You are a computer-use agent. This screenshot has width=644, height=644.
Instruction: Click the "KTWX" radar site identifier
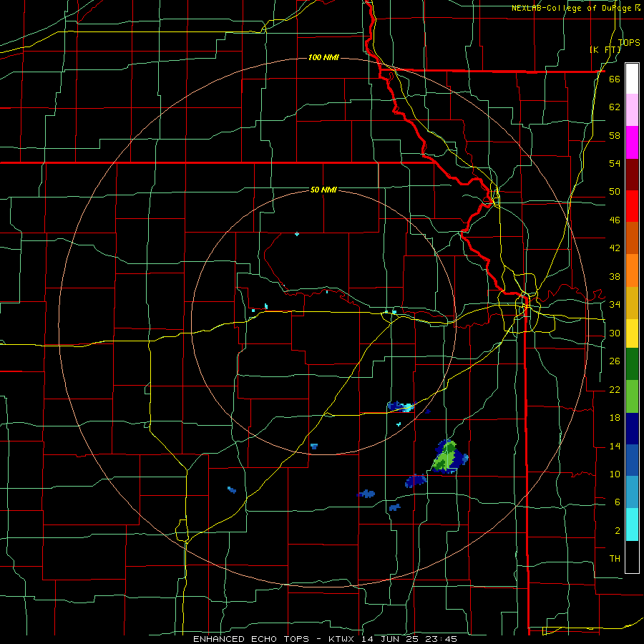pos(343,639)
